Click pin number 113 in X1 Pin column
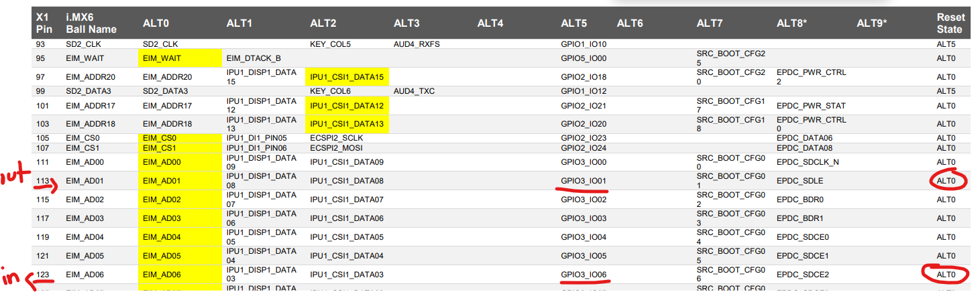The image size is (980, 292). (x=44, y=181)
